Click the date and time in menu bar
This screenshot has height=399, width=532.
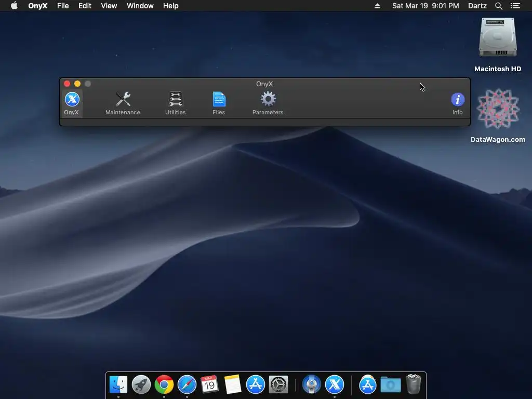(425, 6)
